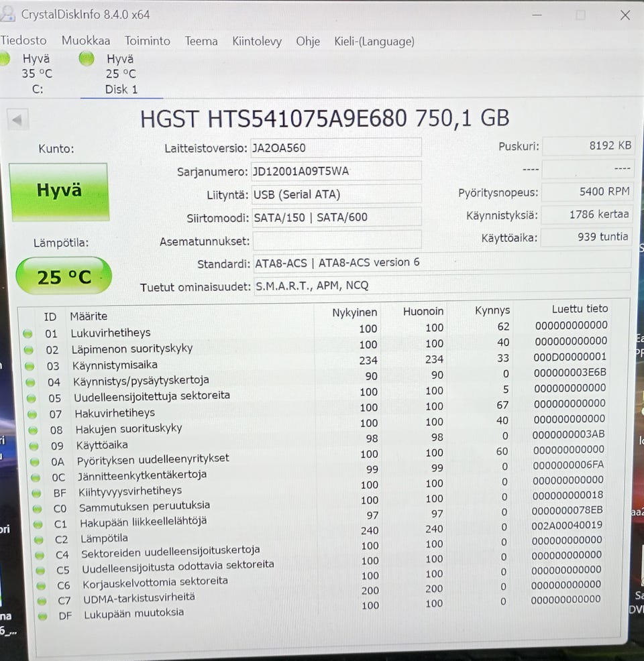Click the Liityntä field USB (Serial ATA)

click(x=337, y=194)
